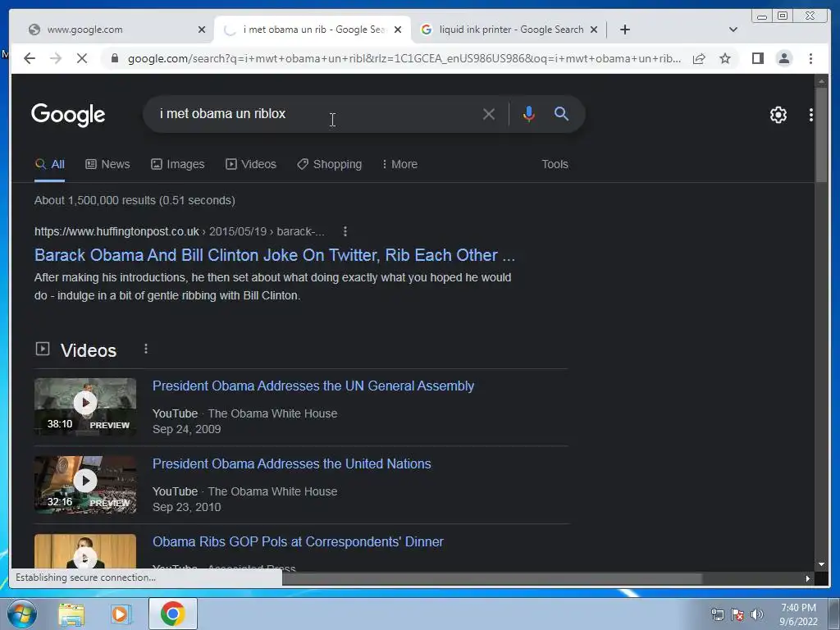Viewport: 840px width, 630px height.
Task: Play the 32:16 video preview thumbnail
Action: [85, 484]
